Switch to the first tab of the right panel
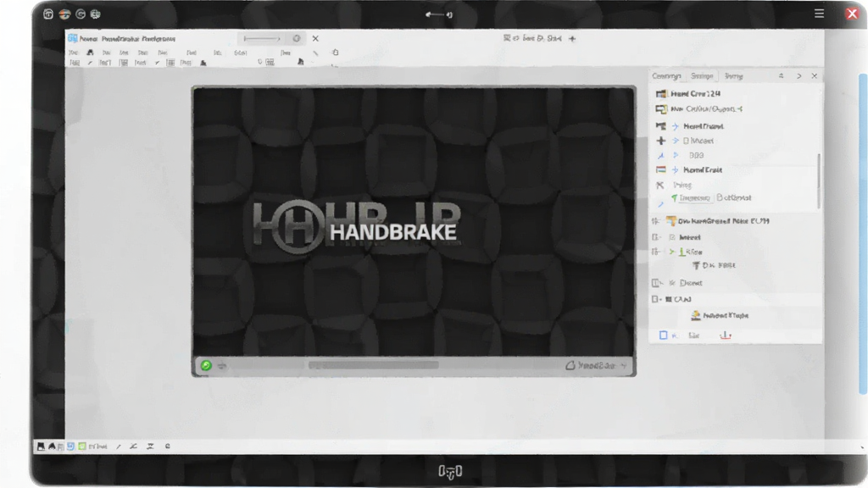Viewport: 868px width, 488px height. [666, 75]
